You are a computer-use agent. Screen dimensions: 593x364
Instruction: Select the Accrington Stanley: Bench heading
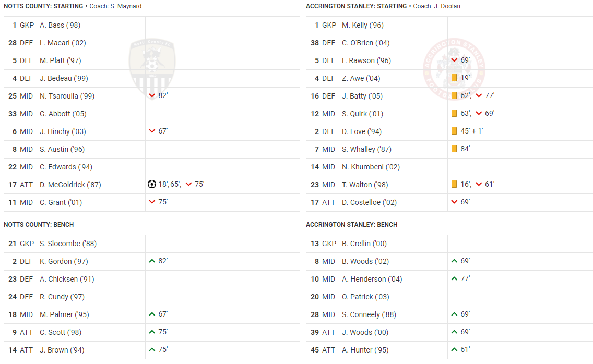pyautogui.click(x=351, y=225)
